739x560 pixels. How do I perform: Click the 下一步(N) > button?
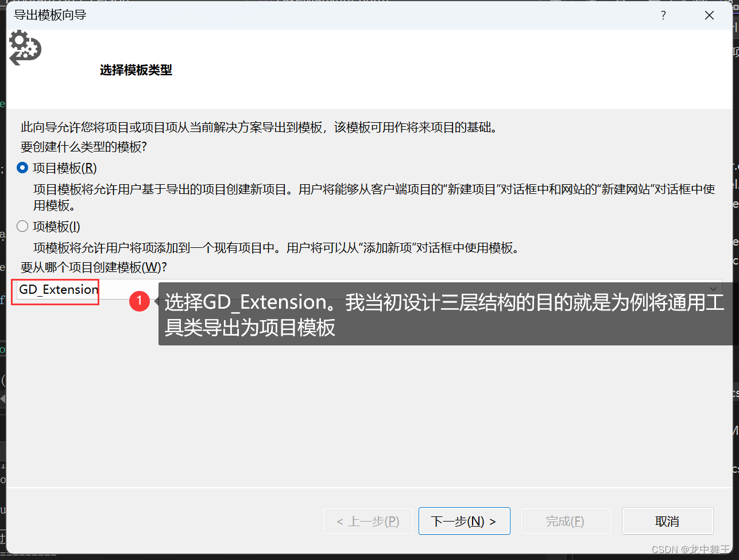[464, 521]
